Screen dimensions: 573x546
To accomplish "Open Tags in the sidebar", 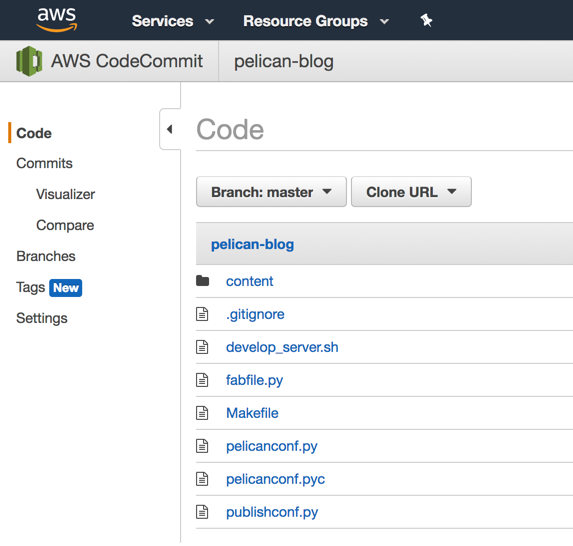I will tap(30, 287).
